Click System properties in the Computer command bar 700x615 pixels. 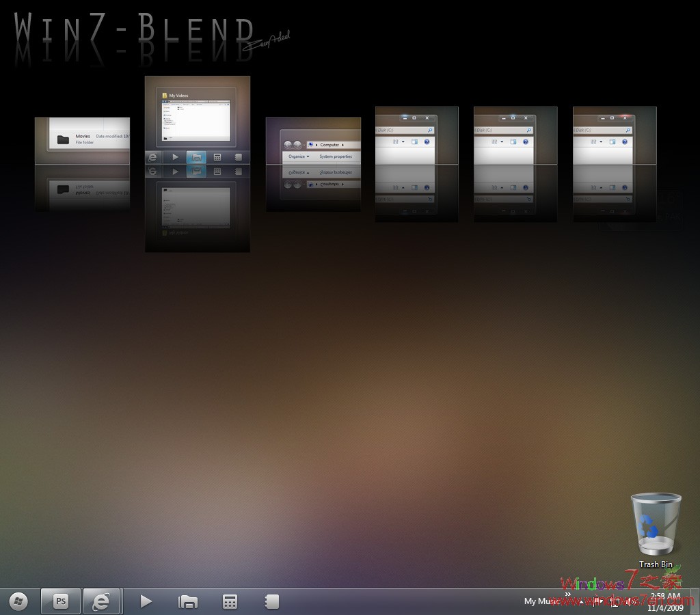pyautogui.click(x=336, y=156)
